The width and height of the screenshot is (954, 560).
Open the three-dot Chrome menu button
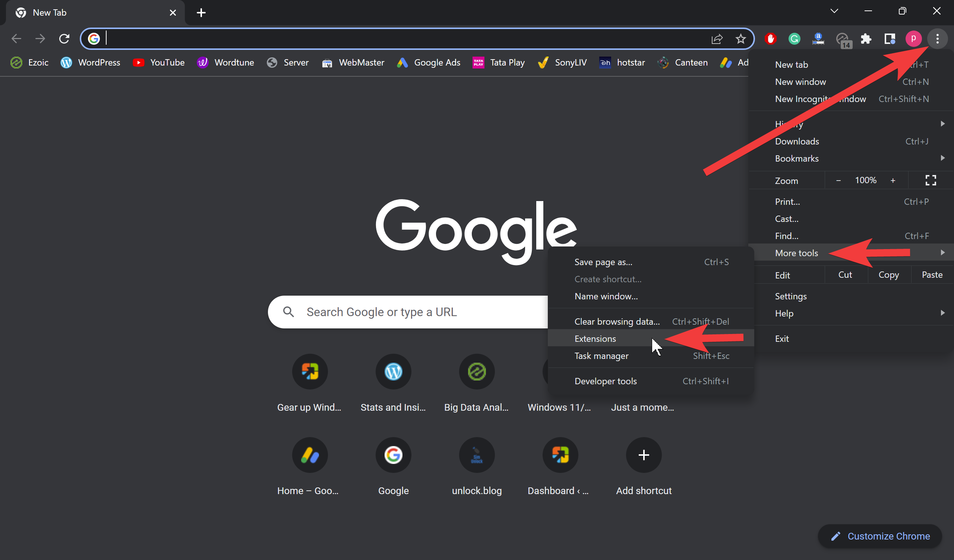point(937,39)
